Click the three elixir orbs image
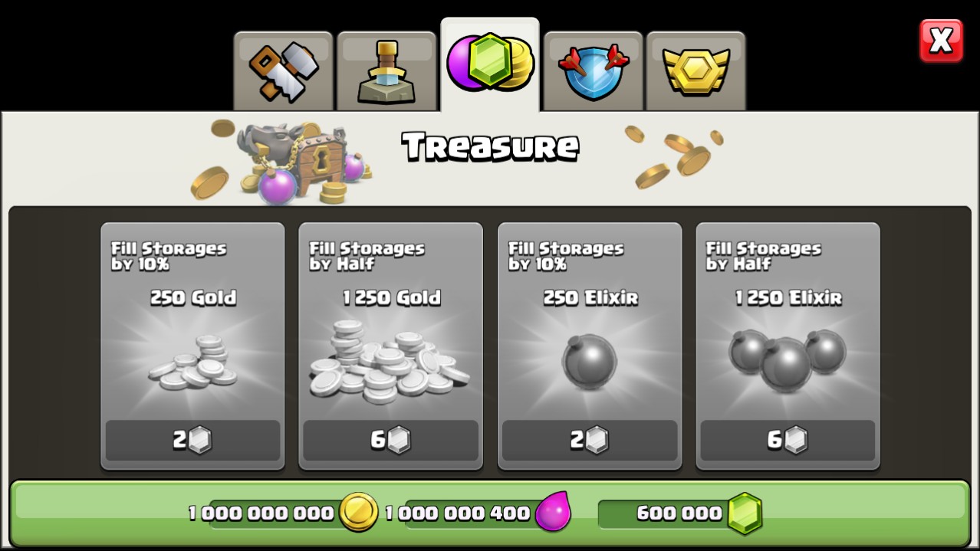 pyautogui.click(x=787, y=359)
